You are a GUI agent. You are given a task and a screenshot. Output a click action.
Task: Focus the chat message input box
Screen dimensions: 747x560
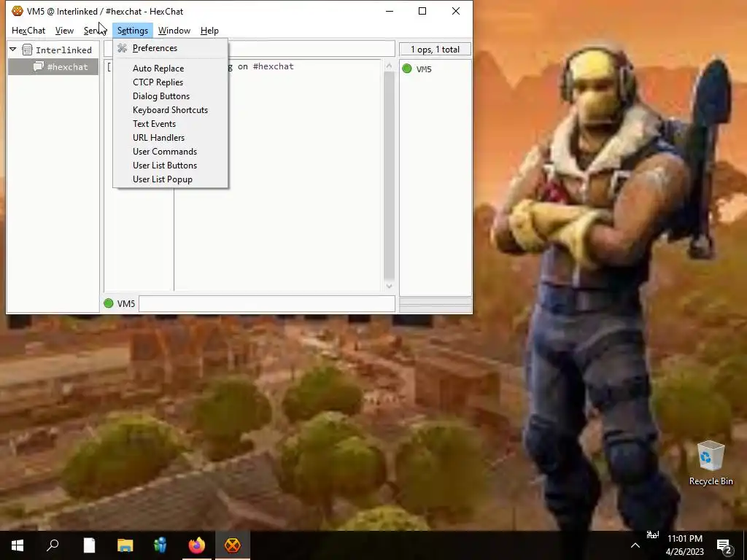(267, 304)
